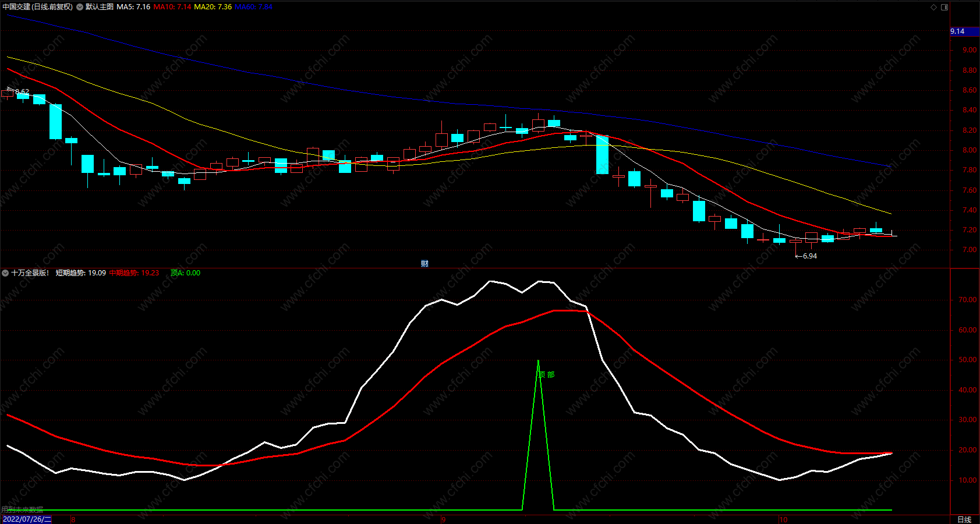Click the month 10 marker on time axis
This screenshot has width=980, height=524.
tap(783, 520)
